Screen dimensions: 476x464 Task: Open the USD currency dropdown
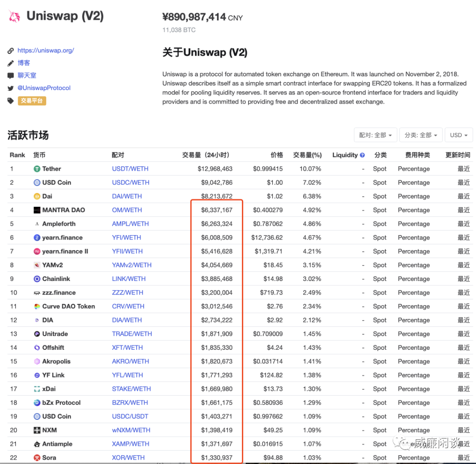click(459, 135)
